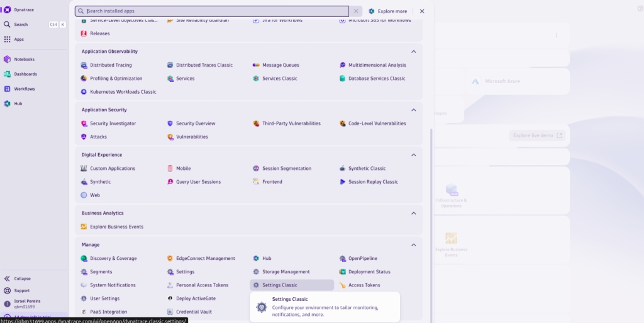644x323 pixels.
Task: Open the Synthetic Classic app icon
Action: (343, 169)
